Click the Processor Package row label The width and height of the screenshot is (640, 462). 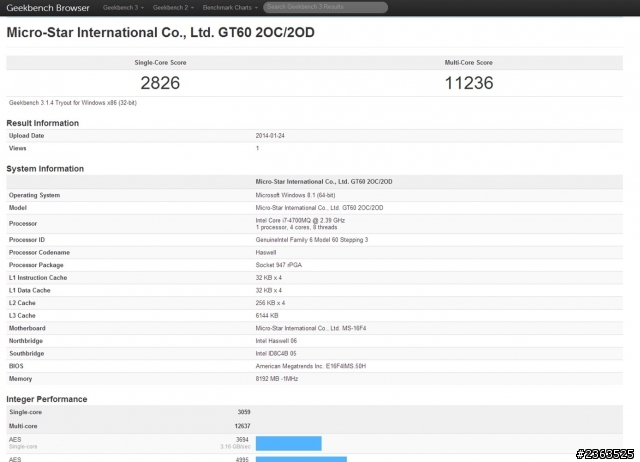coord(36,265)
